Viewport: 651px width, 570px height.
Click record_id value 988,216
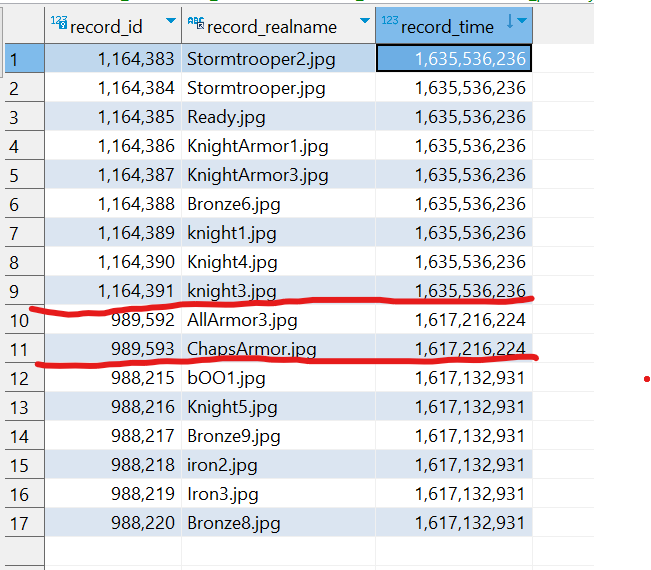[113, 407]
